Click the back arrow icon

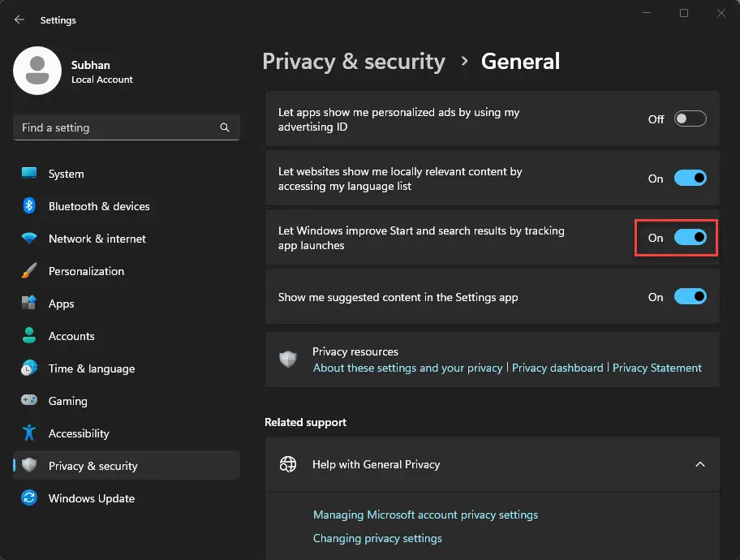19,19
